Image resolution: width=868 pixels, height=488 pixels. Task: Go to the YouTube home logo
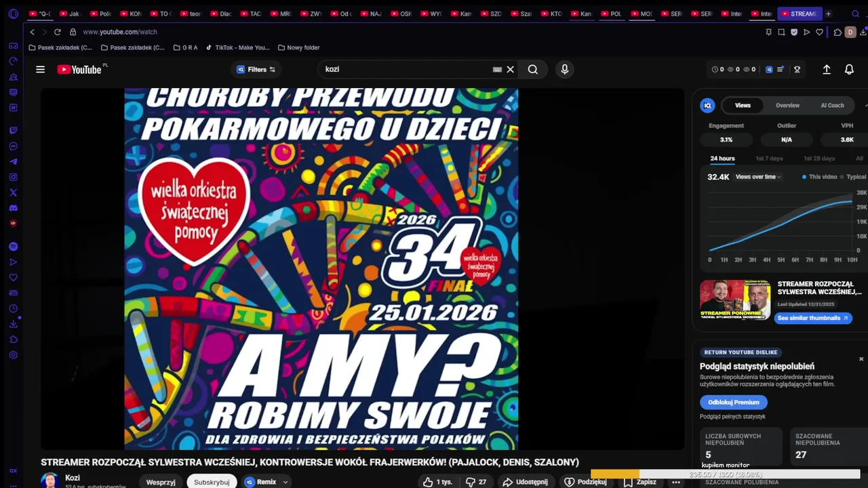pos(79,69)
